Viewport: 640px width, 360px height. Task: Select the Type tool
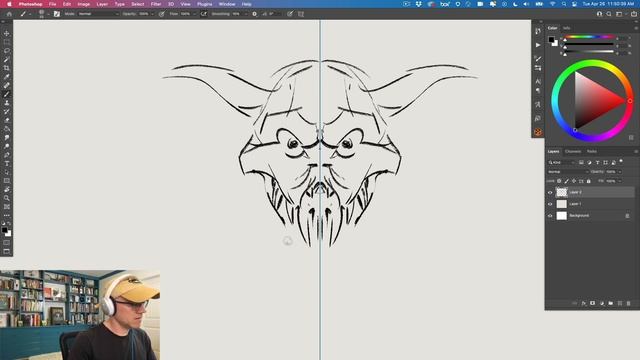tap(7, 163)
